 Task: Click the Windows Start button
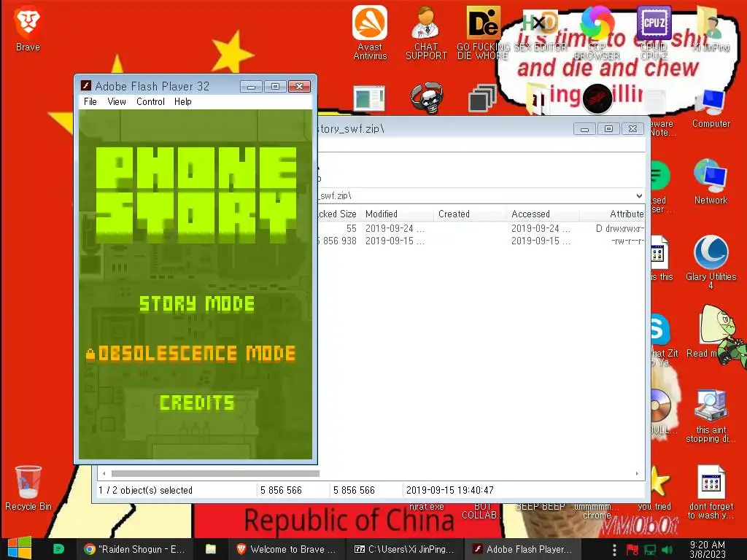click(19, 548)
